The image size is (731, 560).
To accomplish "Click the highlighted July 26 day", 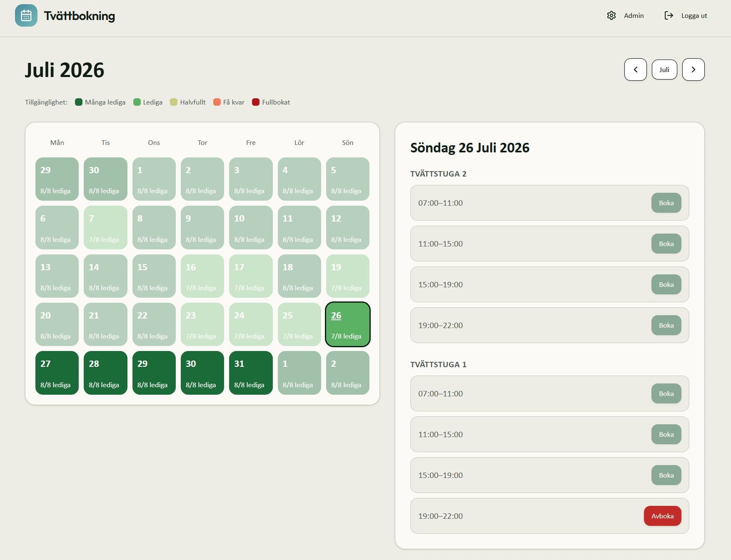I will click(348, 324).
